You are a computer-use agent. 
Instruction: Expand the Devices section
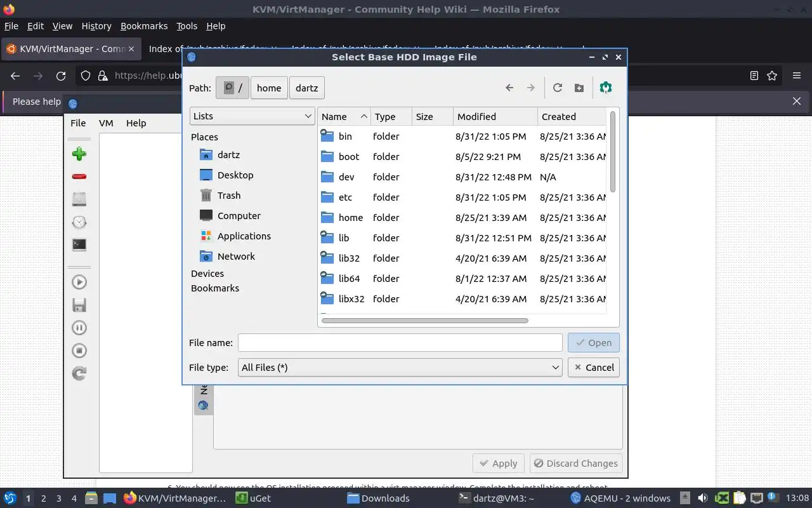click(207, 274)
